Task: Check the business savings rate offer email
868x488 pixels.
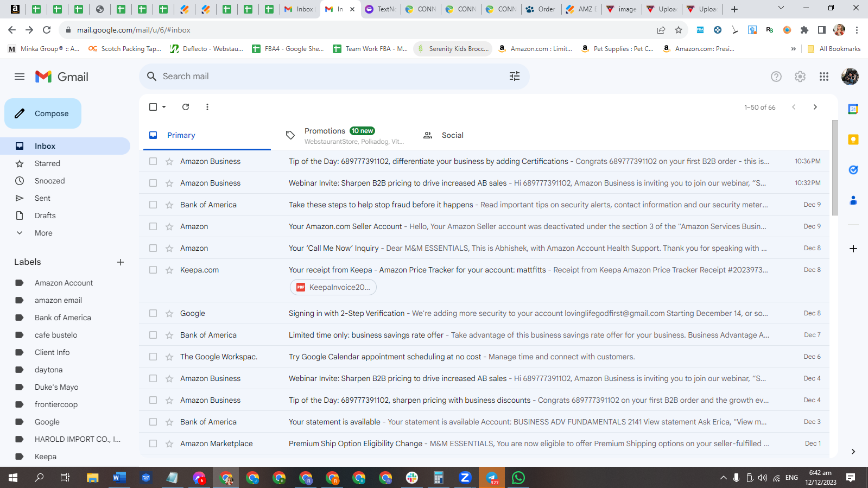Action: pyautogui.click(x=153, y=335)
